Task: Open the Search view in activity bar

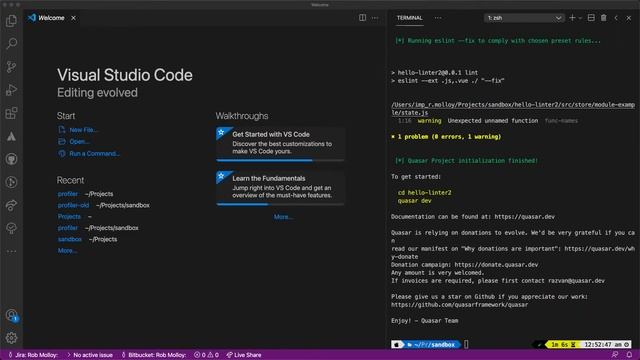Action: click(x=11, y=43)
